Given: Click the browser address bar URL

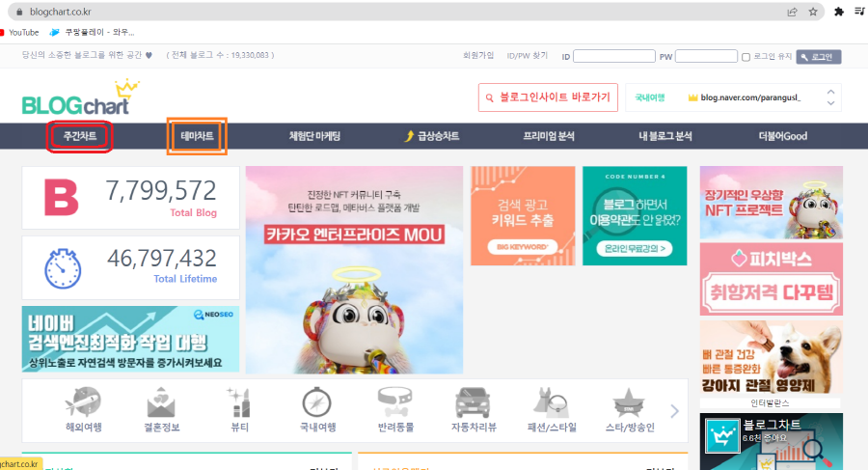Looking at the screenshot, I should click(61, 12).
